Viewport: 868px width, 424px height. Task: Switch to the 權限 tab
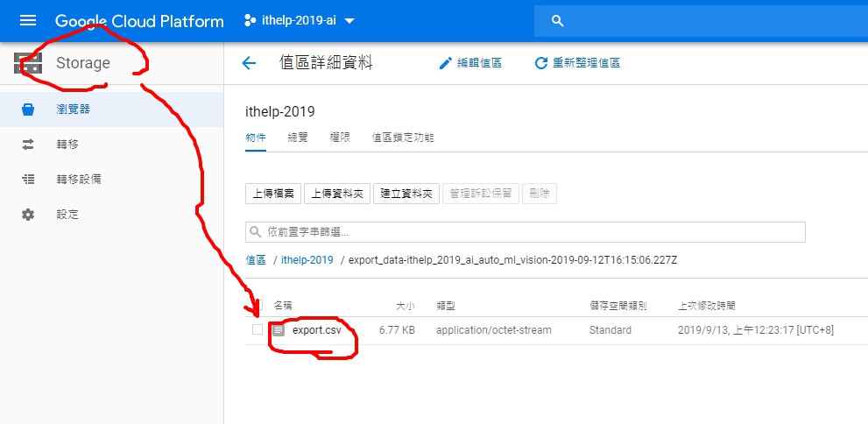[x=340, y=138]
